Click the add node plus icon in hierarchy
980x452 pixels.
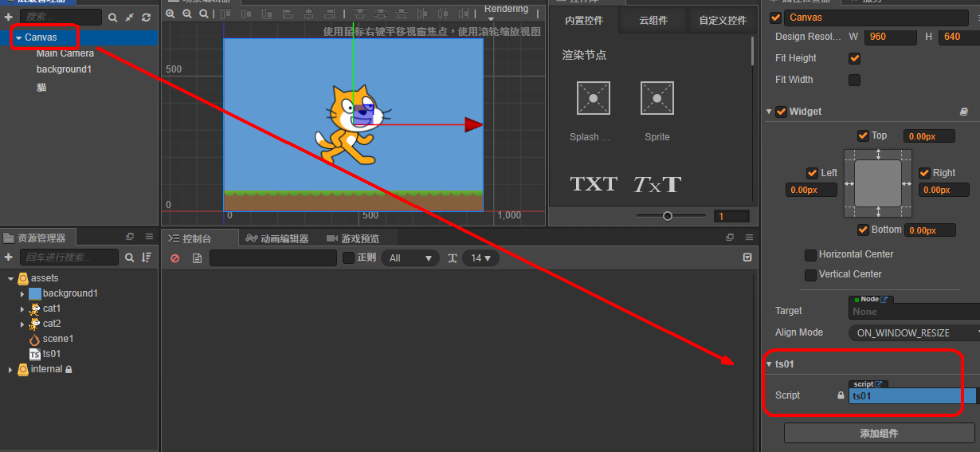(x=9, y=17)
